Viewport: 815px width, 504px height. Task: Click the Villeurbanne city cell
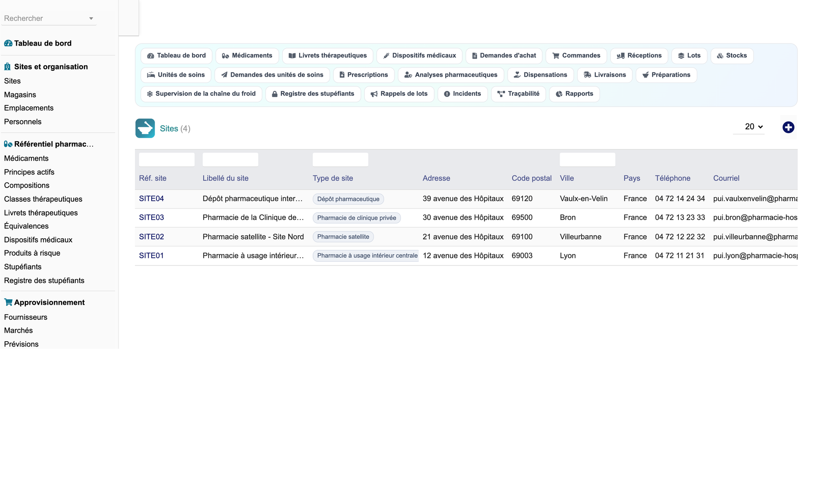click(x=580, y=237)
